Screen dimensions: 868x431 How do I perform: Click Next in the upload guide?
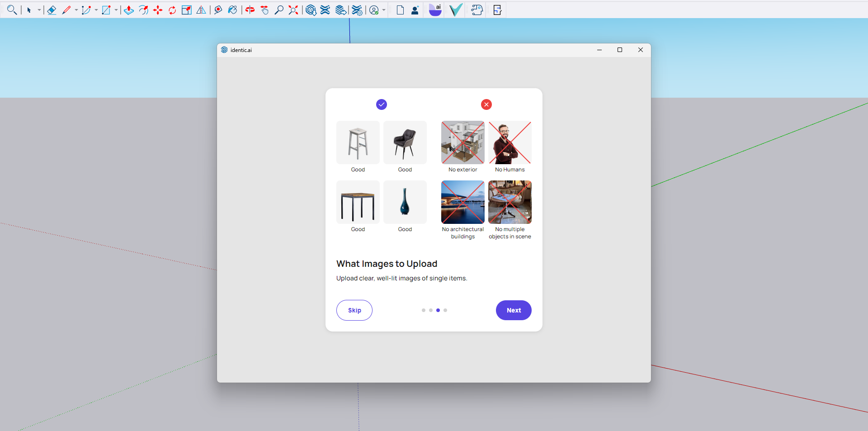(x=514, y=310)
